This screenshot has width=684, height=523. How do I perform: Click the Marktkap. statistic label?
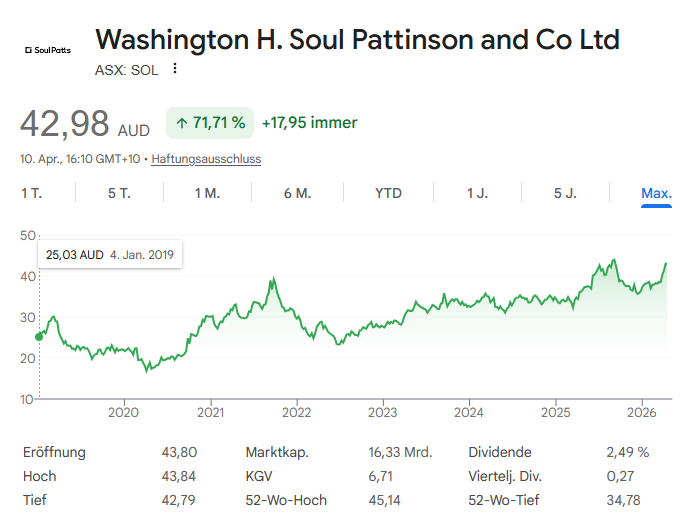click(275, 452)
